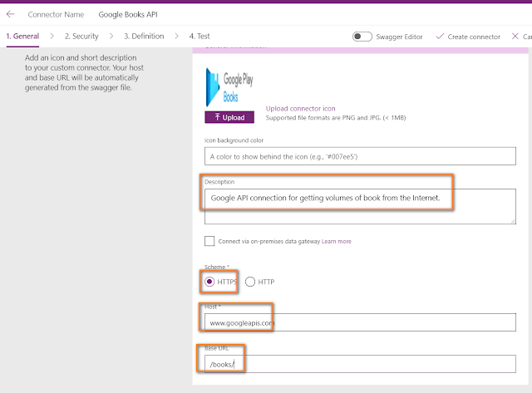Click the Create connector checkmark icon
Viewport: 532px width, 393px height.
coord(440,37)
